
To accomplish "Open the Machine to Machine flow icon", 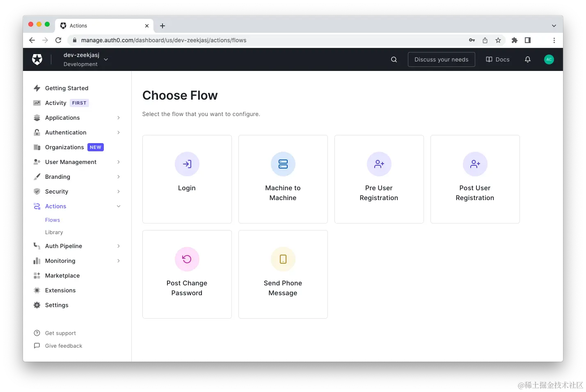I will pyautogui.click(x=283, y=164).
